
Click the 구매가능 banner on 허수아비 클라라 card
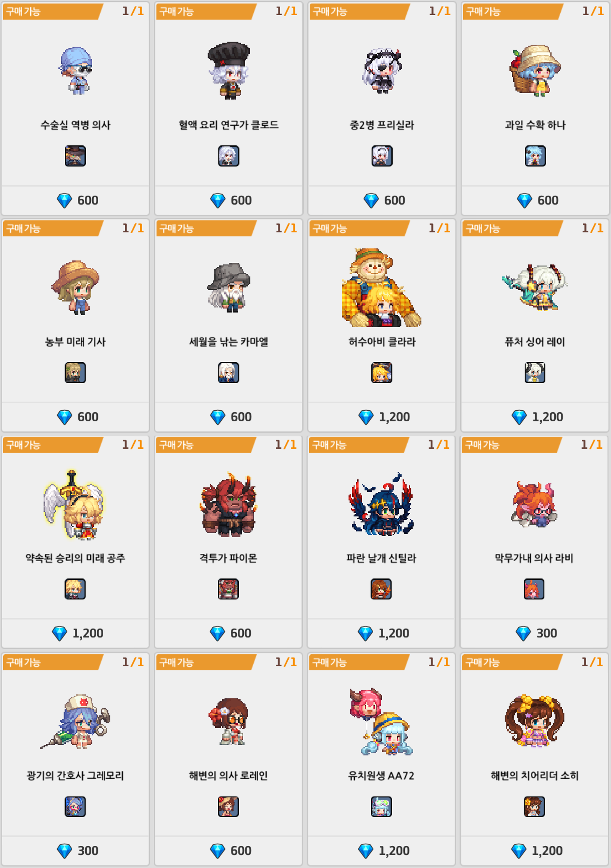click(x=360, y=228)
